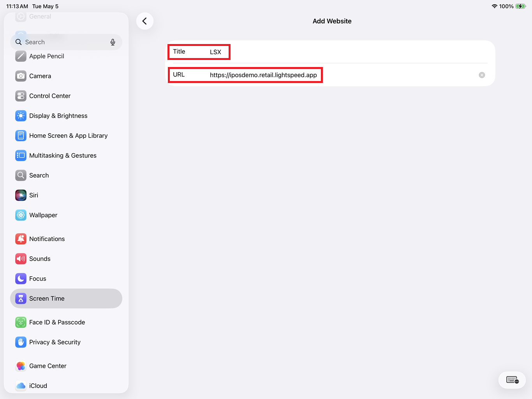The image size is (532, 399).
Task: Tap the Notifications bell icon
Action: point(21,239)
